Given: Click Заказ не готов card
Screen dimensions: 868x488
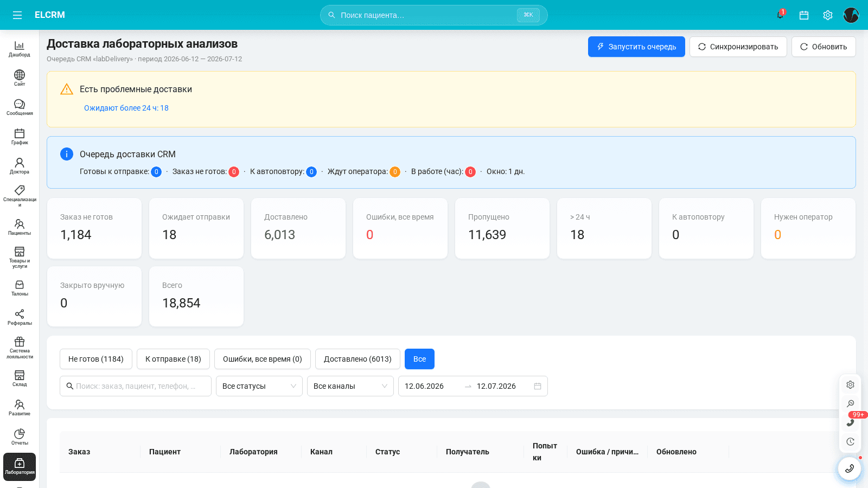Looking at the screenshot, I should [x=94, y=228].
